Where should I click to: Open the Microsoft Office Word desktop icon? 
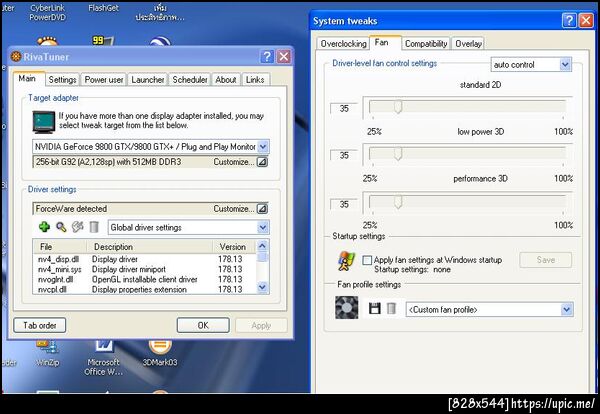click(103, 358)
